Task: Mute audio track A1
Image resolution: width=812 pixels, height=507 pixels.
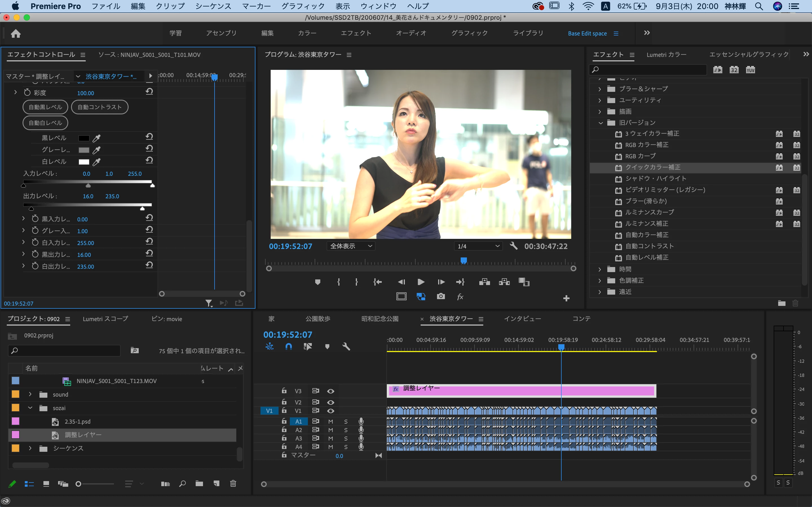Action: point(330,421)
